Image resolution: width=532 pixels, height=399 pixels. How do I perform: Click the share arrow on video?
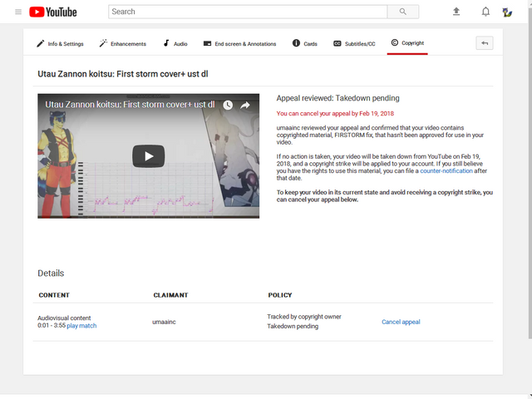245,106
